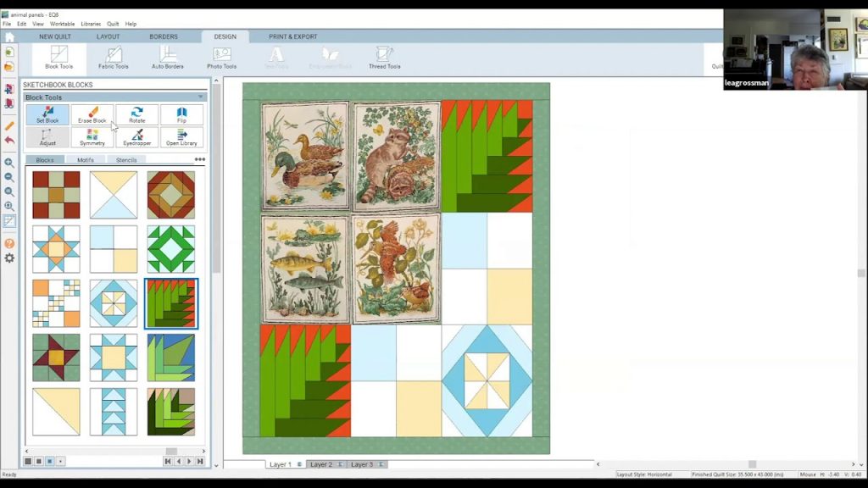Viewport: 868px width, 488px height.
Task: Go to next block in sketchbook
Action: tap(189, 461)
